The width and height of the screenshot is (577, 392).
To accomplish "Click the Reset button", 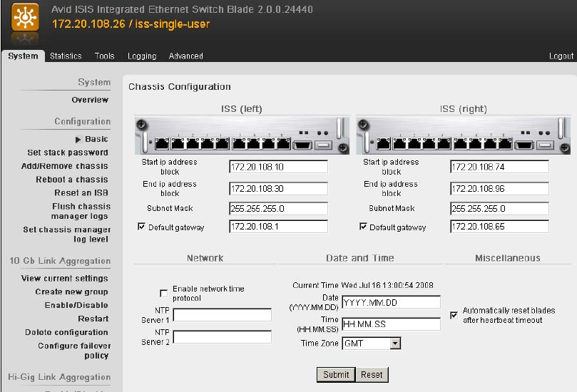I will 372,375.
